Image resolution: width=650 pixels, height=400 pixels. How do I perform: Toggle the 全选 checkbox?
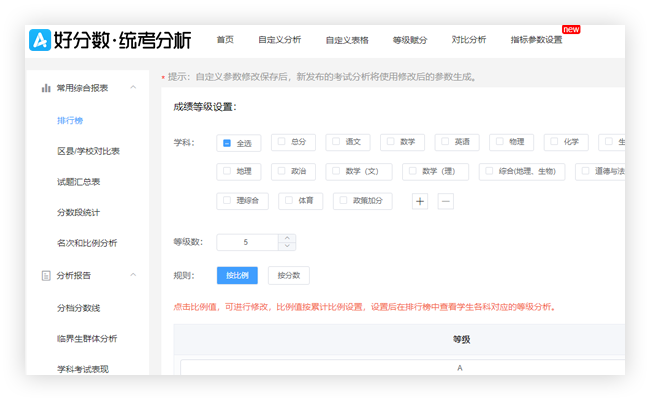(x=228, y=143)
